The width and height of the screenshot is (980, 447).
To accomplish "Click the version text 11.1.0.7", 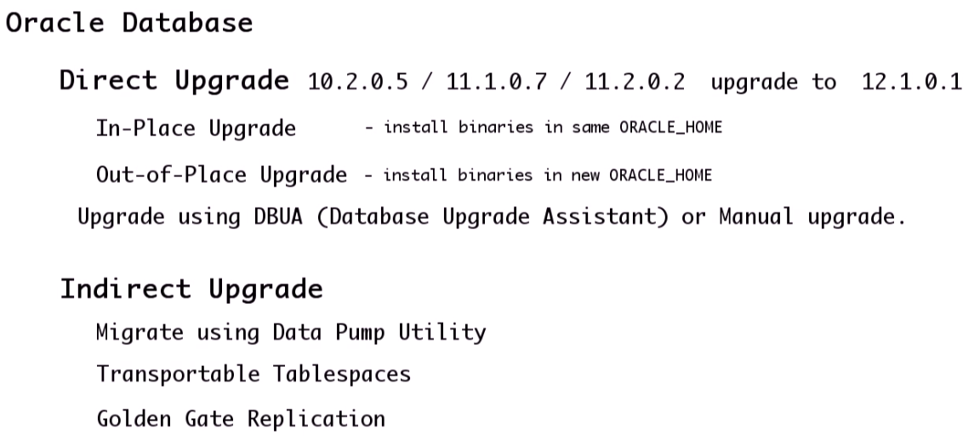I will tap(496, 82).
